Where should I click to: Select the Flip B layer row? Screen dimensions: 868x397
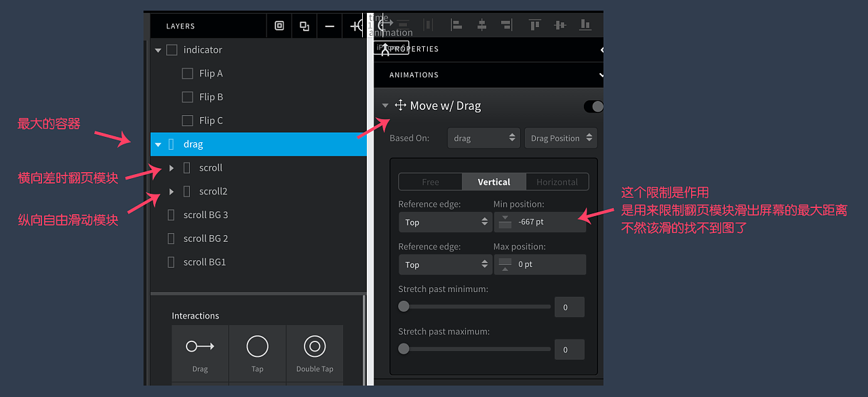coord(258,97)
